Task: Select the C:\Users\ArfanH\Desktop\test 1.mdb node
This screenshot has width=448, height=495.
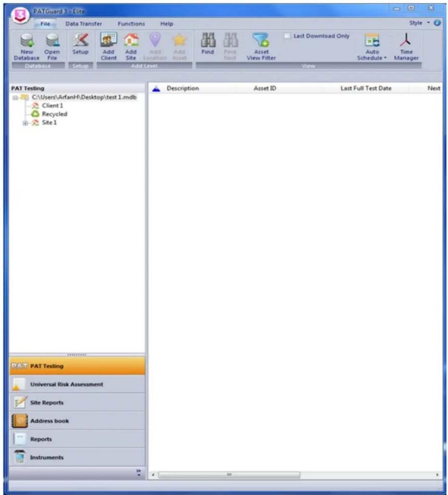Action: point(84,97)
